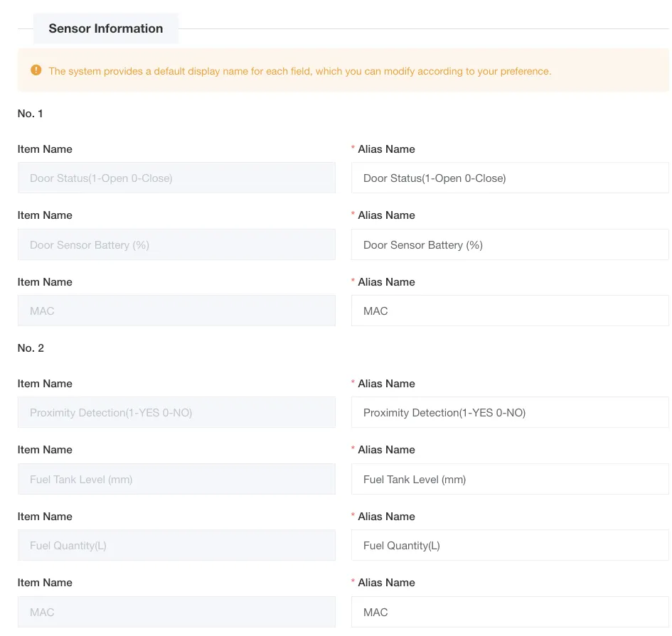Screen dimensions: 672x636
Task: Click the disabled MAC item field in No. 2
Action: pos(176,612)
